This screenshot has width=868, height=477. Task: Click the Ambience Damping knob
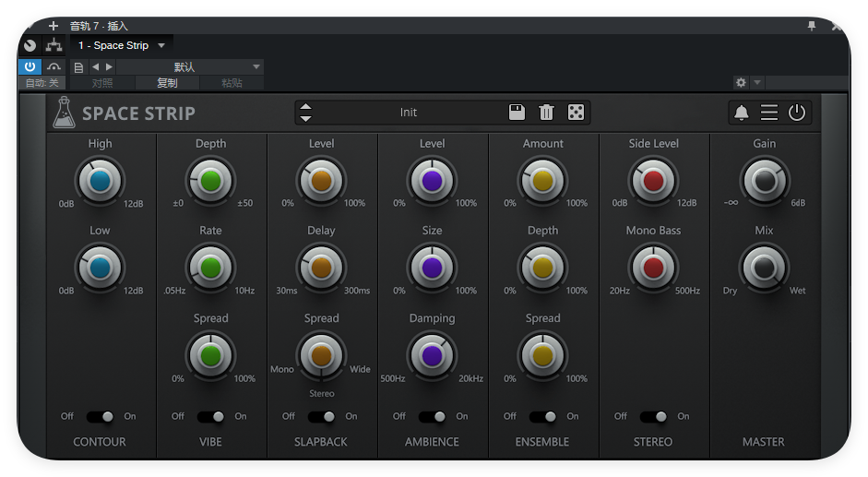pyautogui.click(x=432, y=356)
